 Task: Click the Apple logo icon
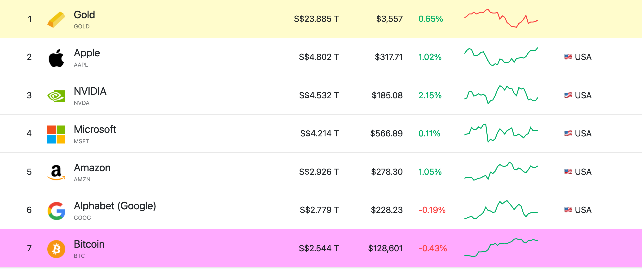coord(56,58)
